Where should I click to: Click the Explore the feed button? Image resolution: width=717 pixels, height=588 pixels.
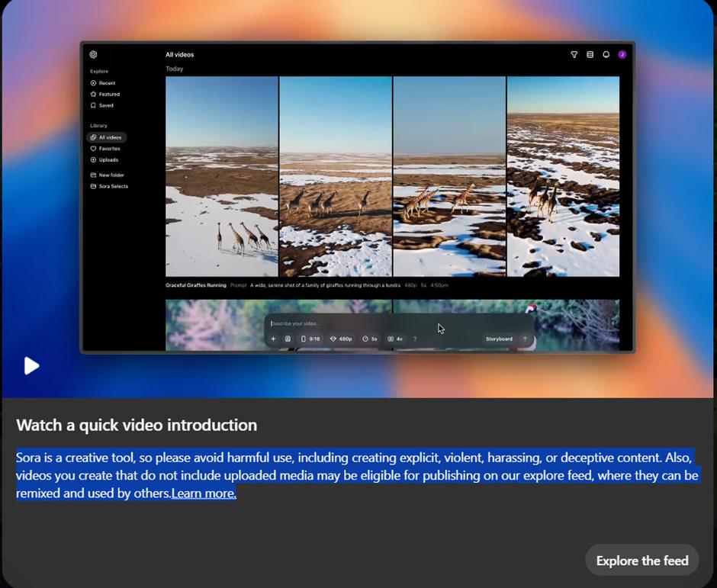[641, 560]
